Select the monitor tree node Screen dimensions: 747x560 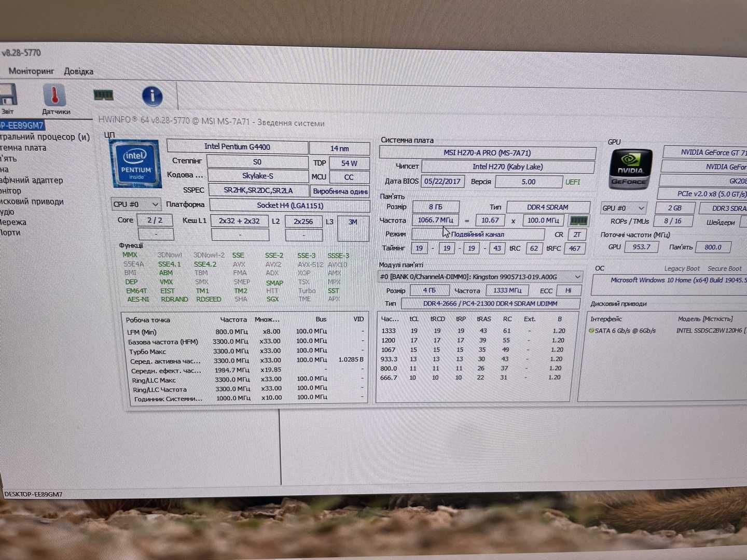coord(11,191)
